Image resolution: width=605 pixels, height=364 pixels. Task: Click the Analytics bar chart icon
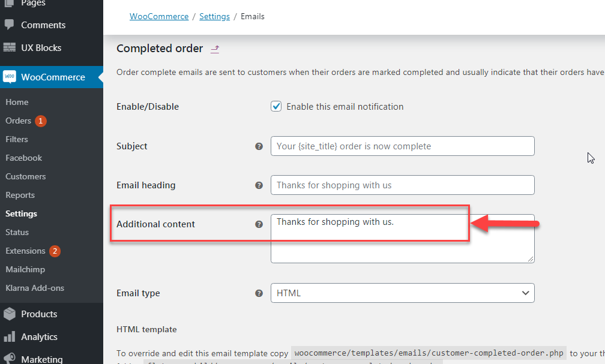pos(9,336)
